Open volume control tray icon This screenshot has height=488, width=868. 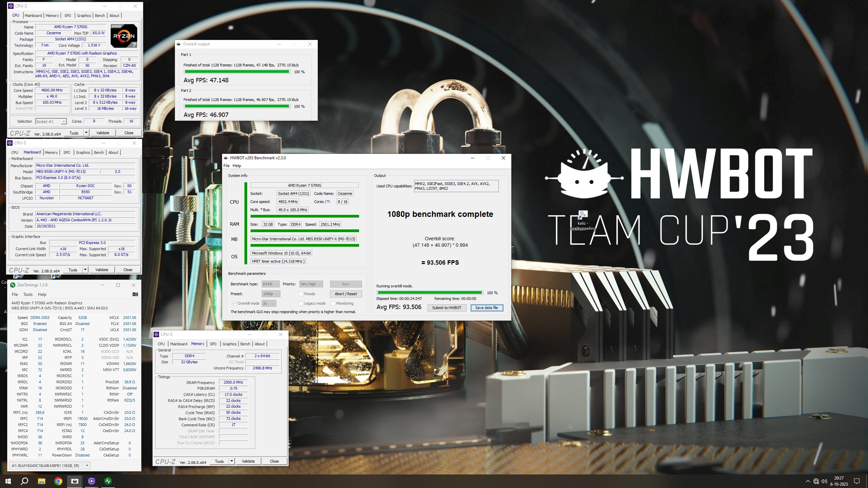(824, 481)
